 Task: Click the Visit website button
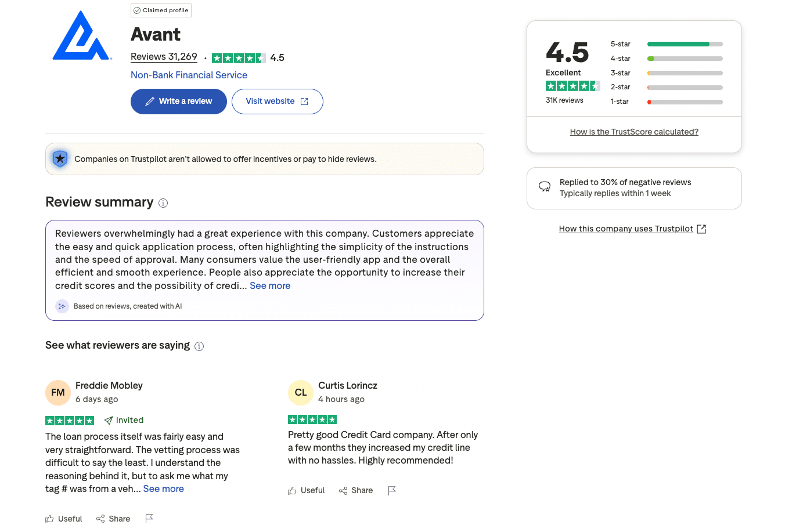(x=277, y=101)
